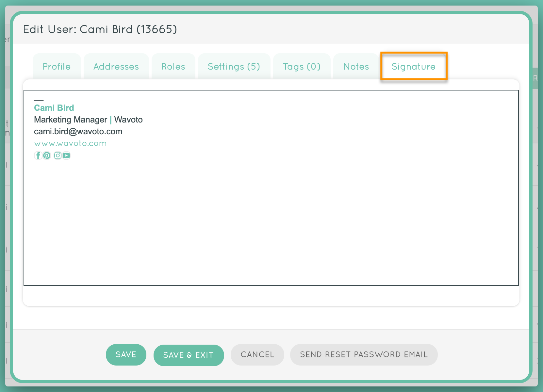The height and width of the screenshot is (392, 543).
Task: Select the Signature tab
Action: pos(413,67)
